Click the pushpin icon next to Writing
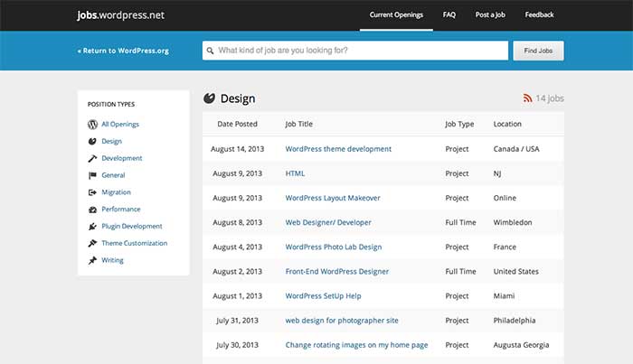Screen dimensions: 633x364 click(92, 260)
